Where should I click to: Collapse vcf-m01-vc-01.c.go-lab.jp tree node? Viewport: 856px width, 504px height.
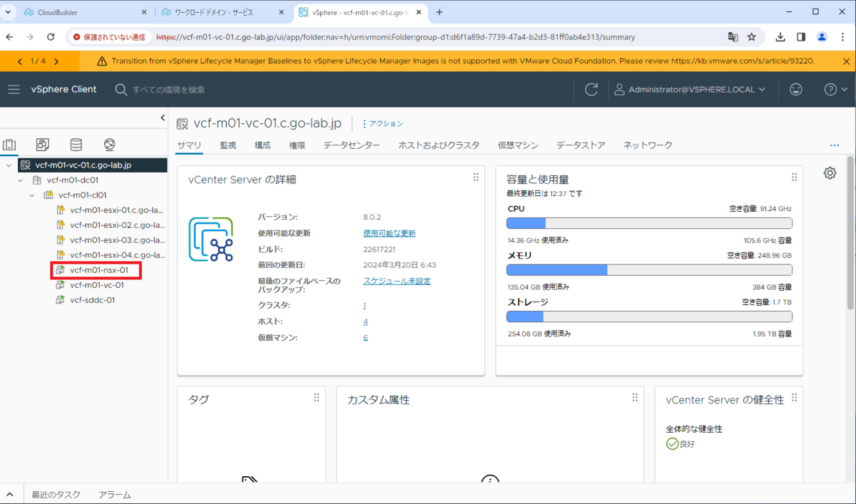[9, 165]
